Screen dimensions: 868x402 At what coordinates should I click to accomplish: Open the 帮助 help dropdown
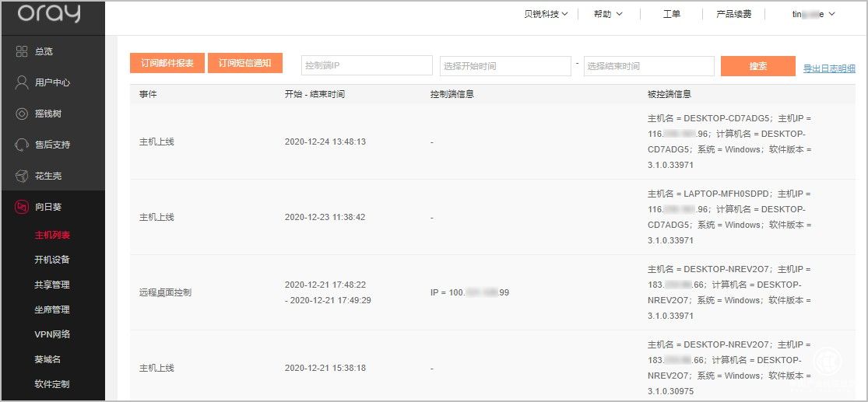pos(607,14)
